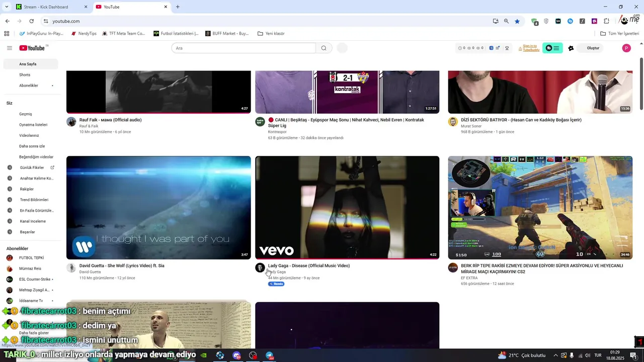The image size is (644, 362).
Task: Open the Chrome extensions puzzle icon
Action: click(606, 21)
